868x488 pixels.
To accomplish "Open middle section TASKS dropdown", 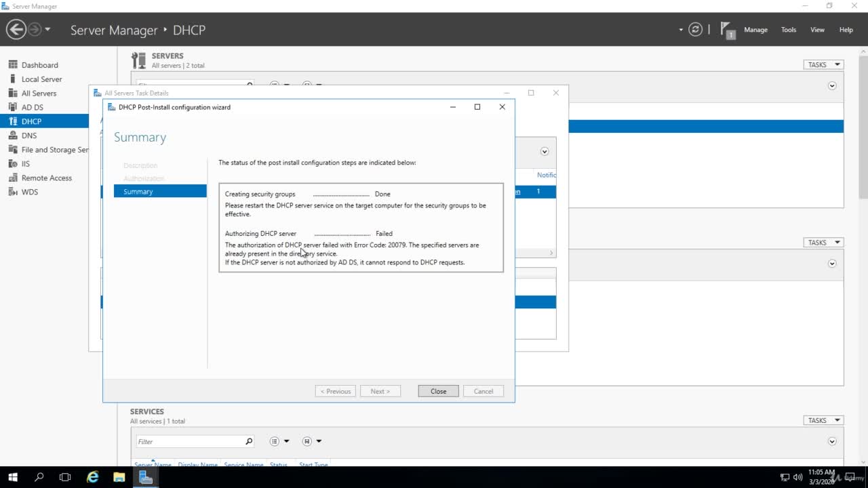I will [x=823, y=243].
